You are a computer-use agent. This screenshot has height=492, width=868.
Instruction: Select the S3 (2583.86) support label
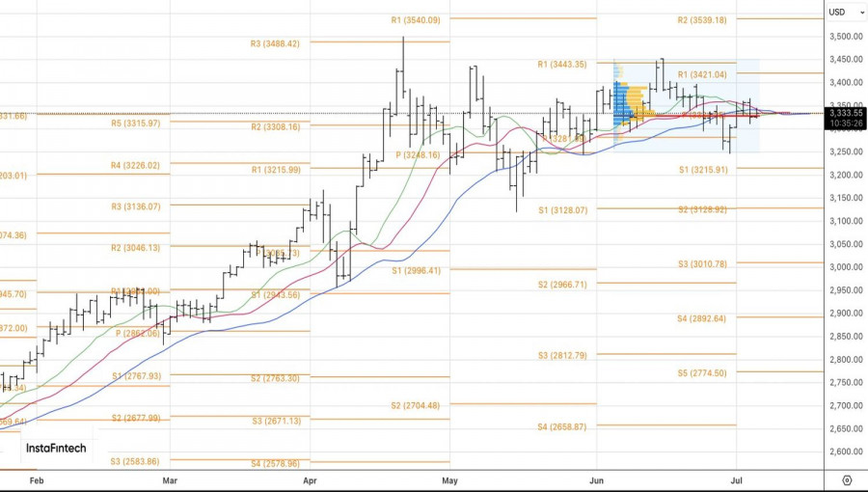[134, 461]
